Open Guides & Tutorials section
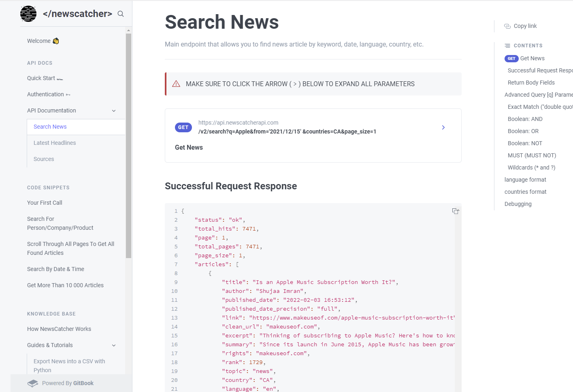This screenshot has width=573, height=392. coord(50,345)
